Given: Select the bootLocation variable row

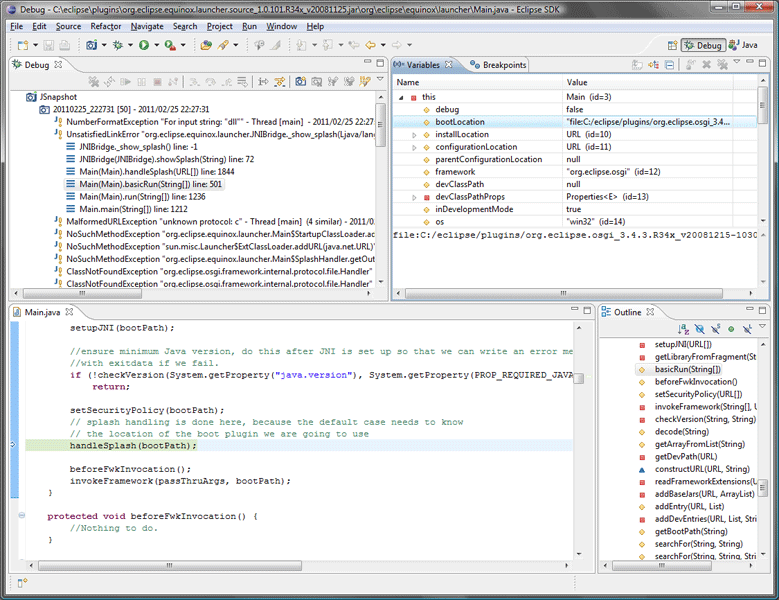Looking at the screenshot, I should tap(575, 122).
